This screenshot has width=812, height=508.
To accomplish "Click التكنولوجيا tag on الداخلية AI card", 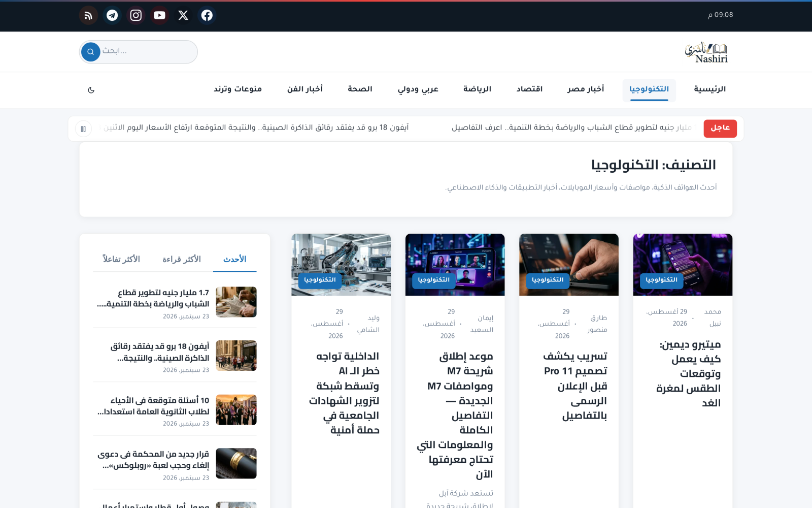I will click(320, 280).
